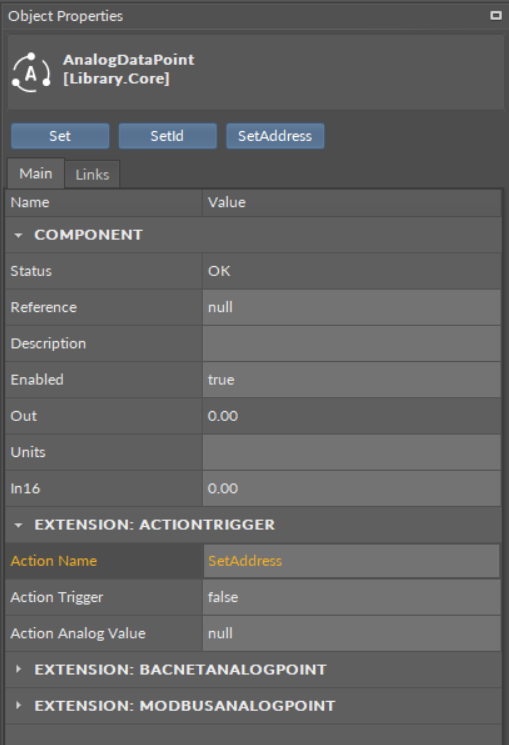Image resolution: width=509 pixels, height=745 pixels.
Task: Select the Main tab
Action: click(x=36, y=173)
